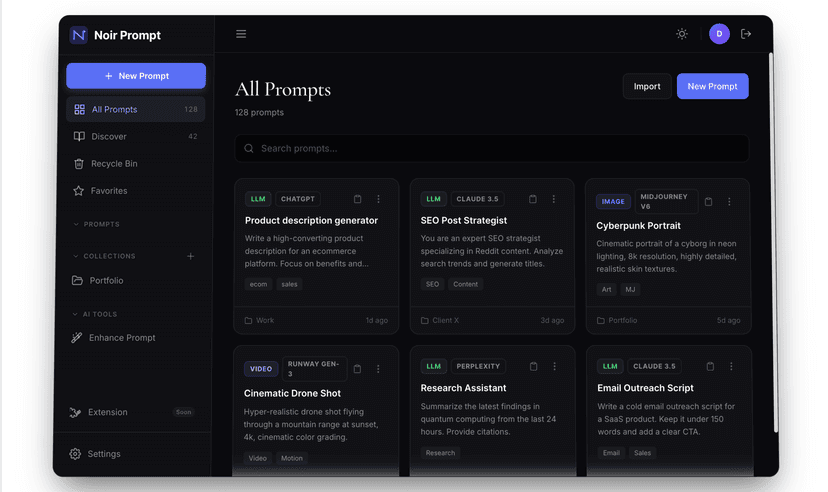
Task: Click the logout icon in header
Action: pyautogui.click(x=746, y=34)
